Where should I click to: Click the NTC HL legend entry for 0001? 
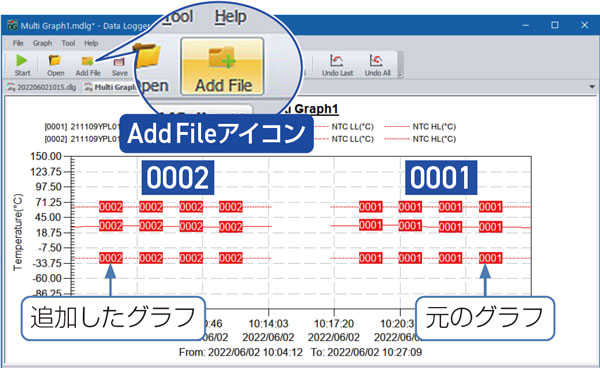point(420,127)
